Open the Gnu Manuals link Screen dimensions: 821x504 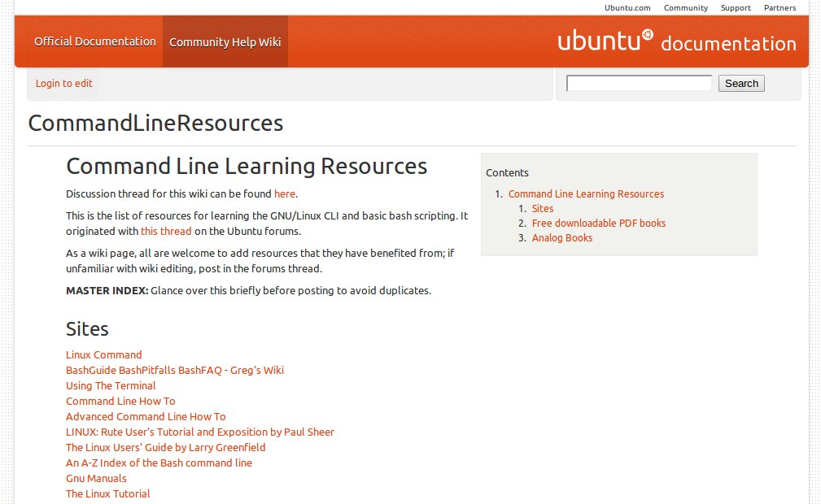96,478
